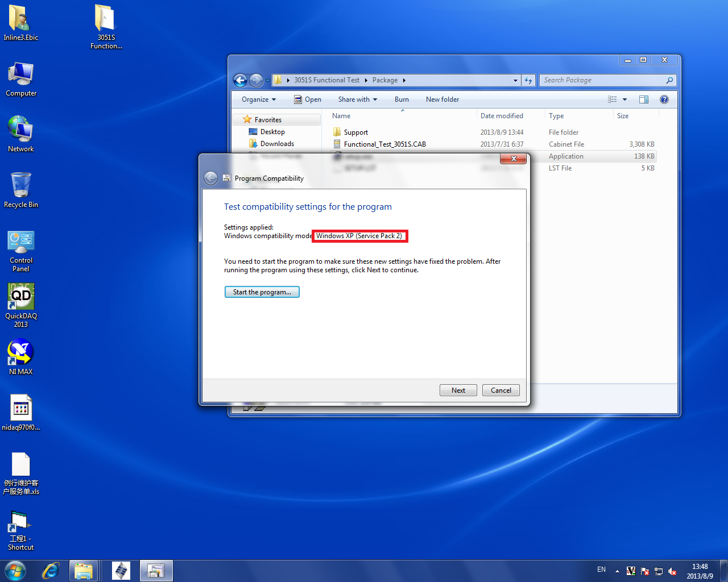
Task: Open the Computer desktop icon
Action: tap(21, 80)
